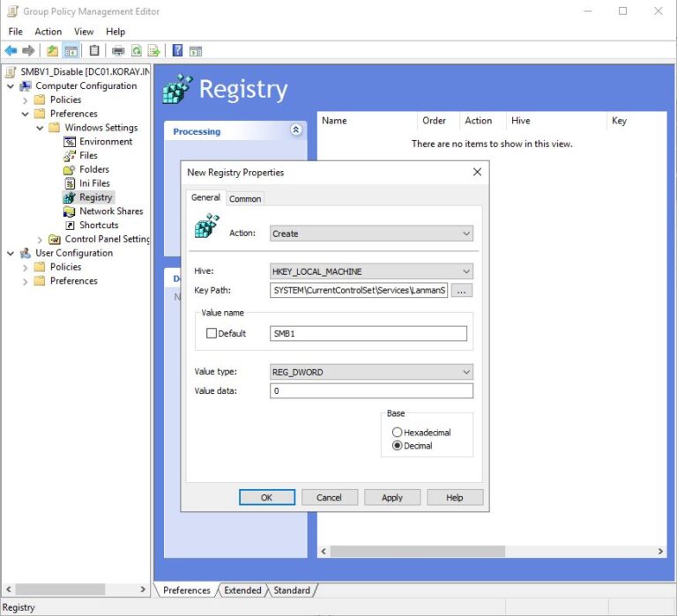
Task: Select the Environment icon in the tree
Action: [x=70, y=142]
